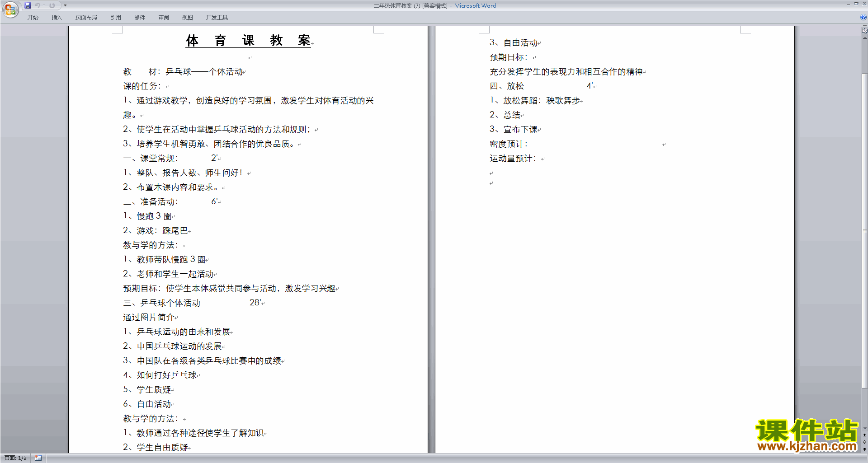
Task: Click the heading 三、乒乓球个体活动
Action: click(x=161, y=303)
